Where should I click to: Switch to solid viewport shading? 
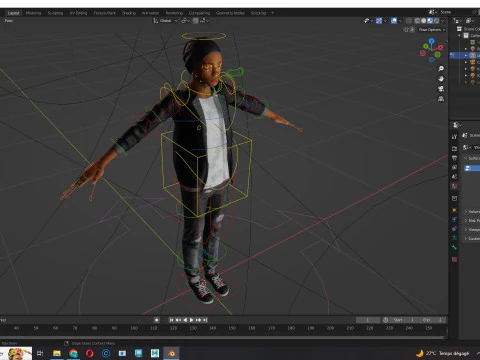423,21
